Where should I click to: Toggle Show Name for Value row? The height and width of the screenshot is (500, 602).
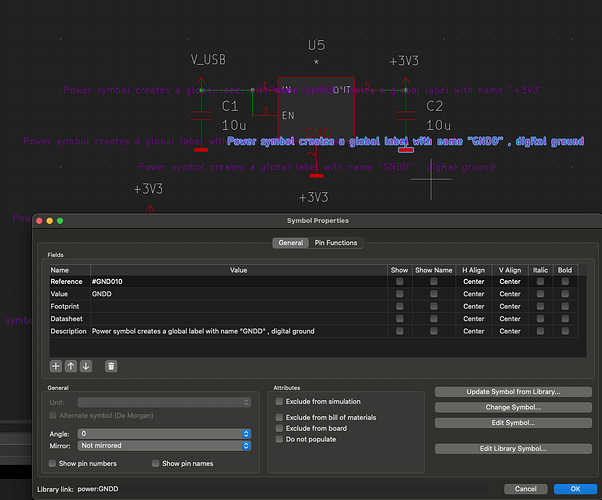point(434,294)
